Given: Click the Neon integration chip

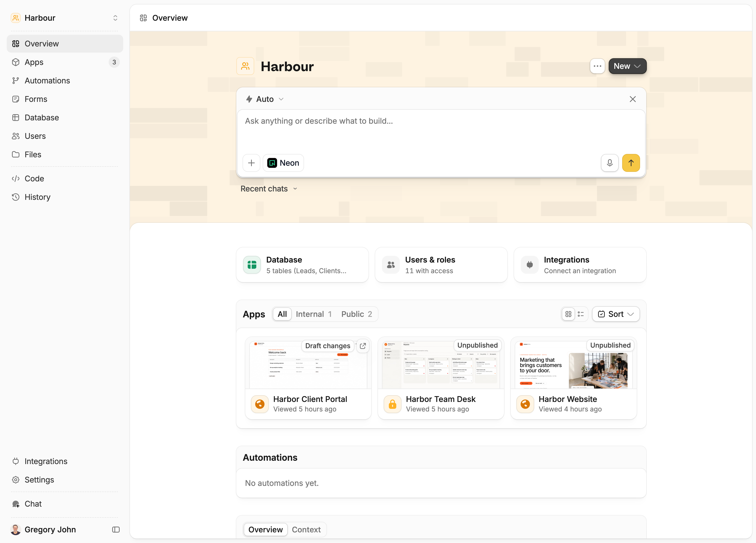Looking at the screenshot, I should point(283,163).
